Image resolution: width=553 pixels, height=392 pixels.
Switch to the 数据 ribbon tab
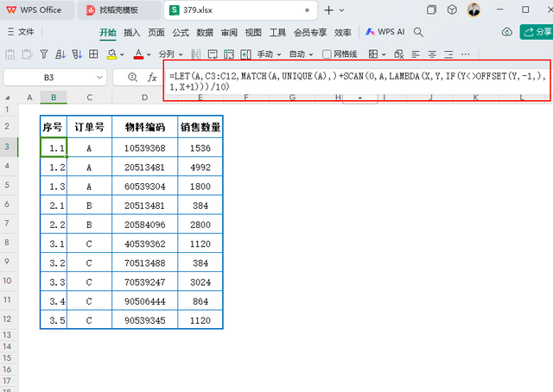[x=205, y=33]
